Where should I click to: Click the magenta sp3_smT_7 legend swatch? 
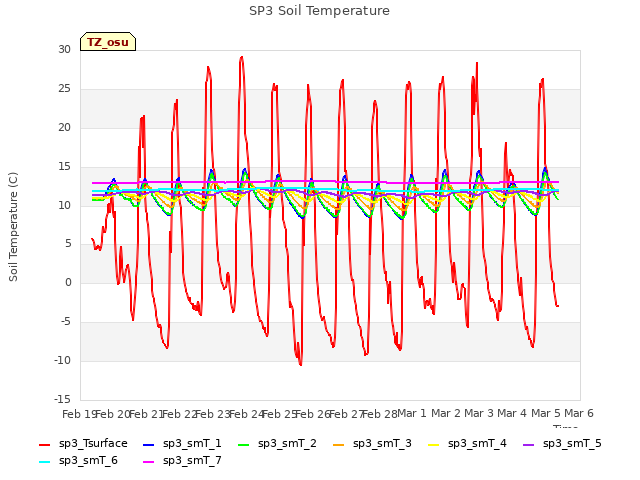149,462
